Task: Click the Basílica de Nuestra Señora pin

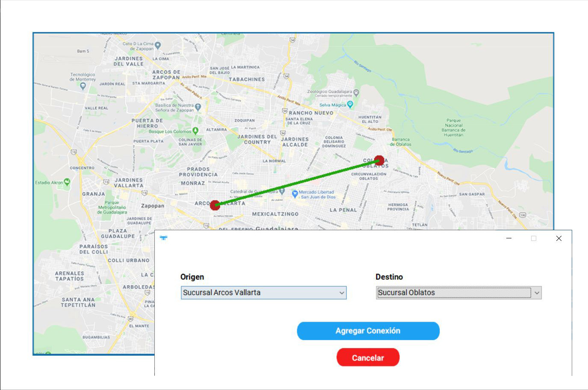Action: click(198, 107)
